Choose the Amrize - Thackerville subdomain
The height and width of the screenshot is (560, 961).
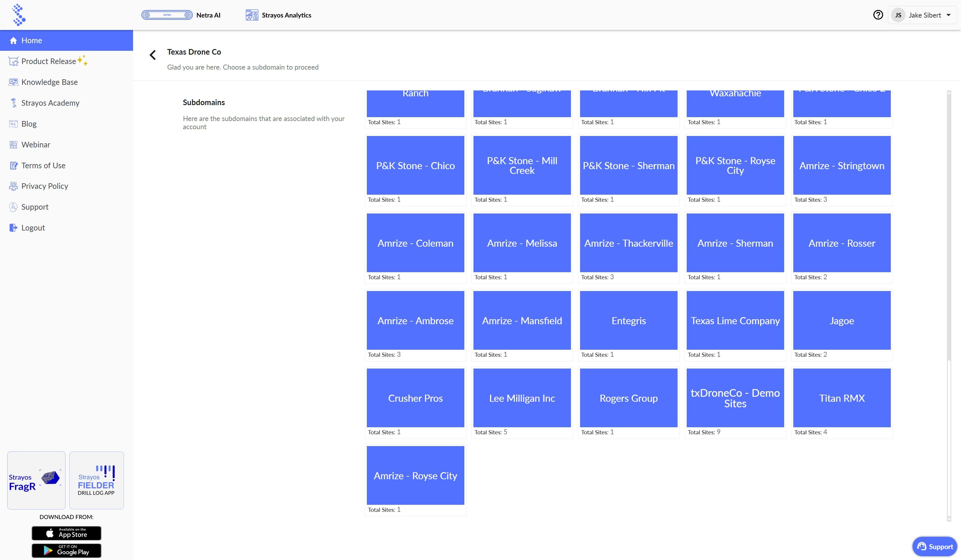tap(629, 243)
